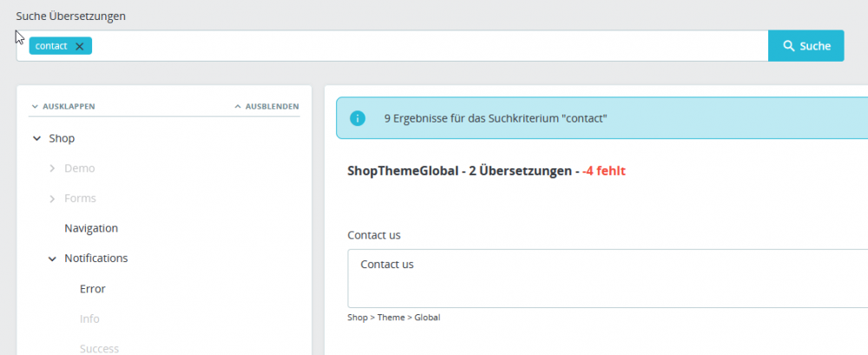Collapse tree using Ausblenden

(x=266, y=107)
